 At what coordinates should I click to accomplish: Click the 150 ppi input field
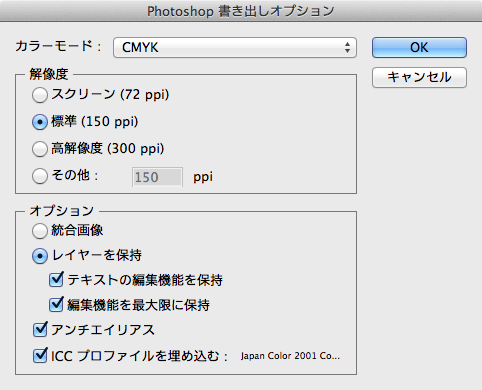(x=157, y=177)
